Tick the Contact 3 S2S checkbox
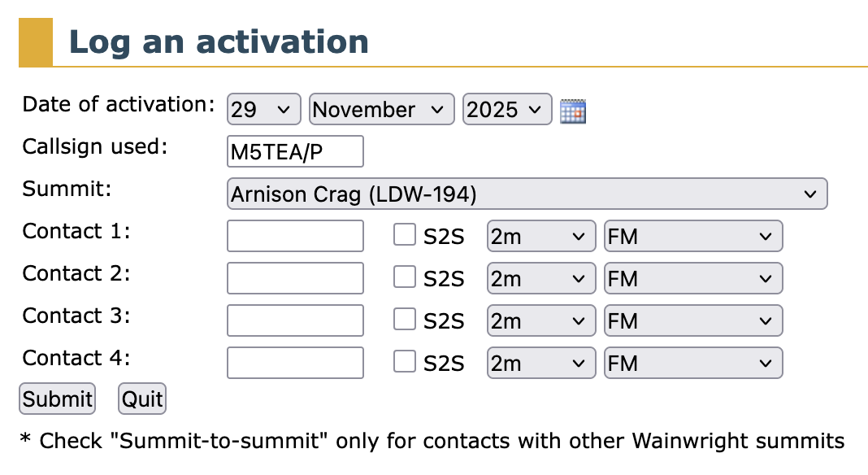This screenshot has height=475, width=868. [404, 320]
